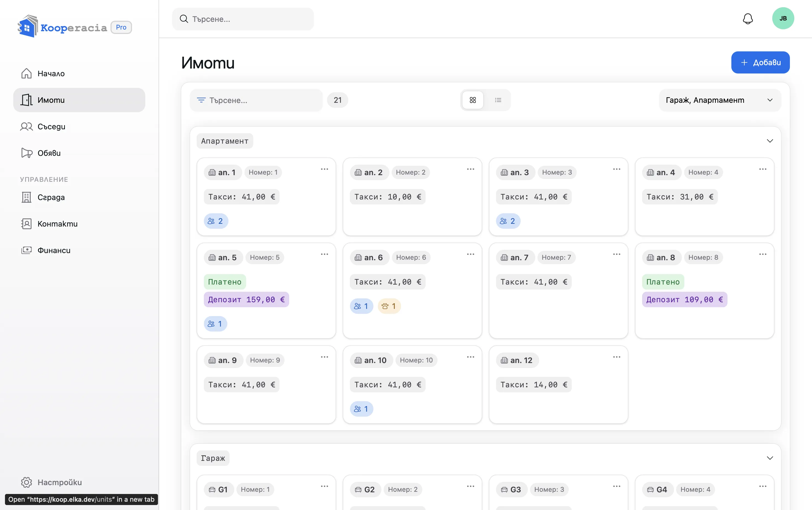This screenshot has width=812, height=510.
Task: Click residents badge on ап. 3
Action: click(x=508, y=221)
